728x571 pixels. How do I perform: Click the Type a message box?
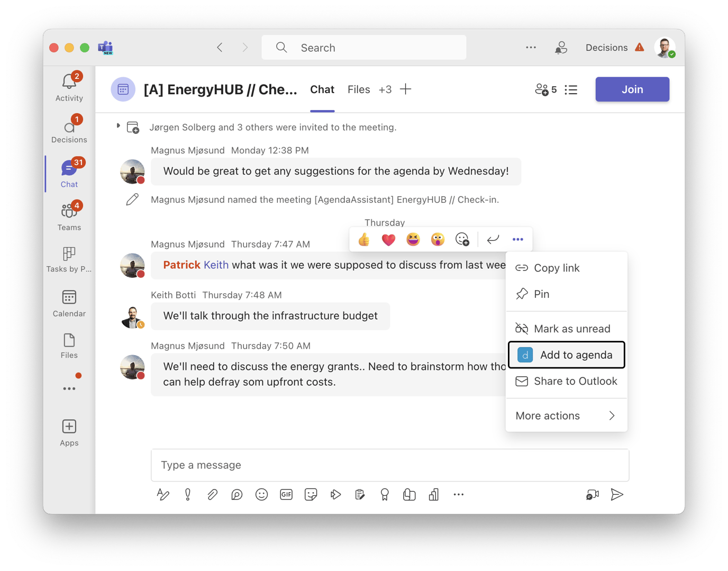(390, 465)
